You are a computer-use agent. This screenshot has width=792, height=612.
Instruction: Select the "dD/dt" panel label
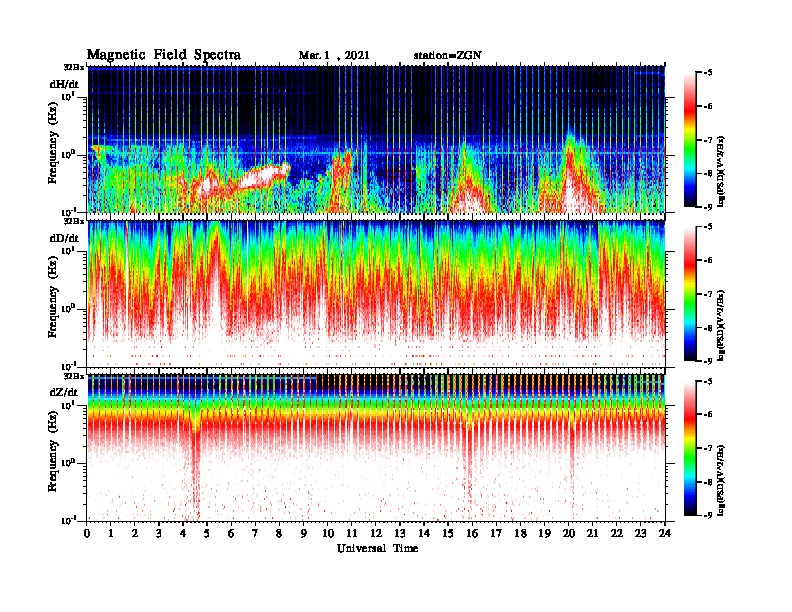64,238
